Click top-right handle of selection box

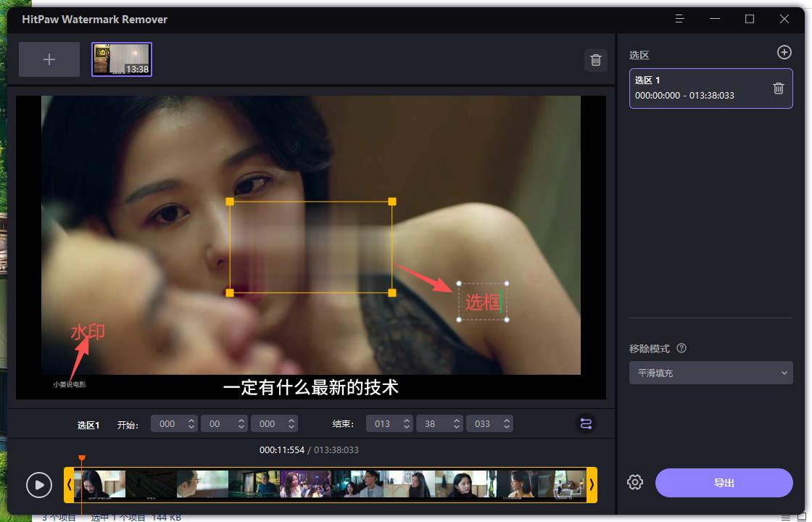pos(392,202)
